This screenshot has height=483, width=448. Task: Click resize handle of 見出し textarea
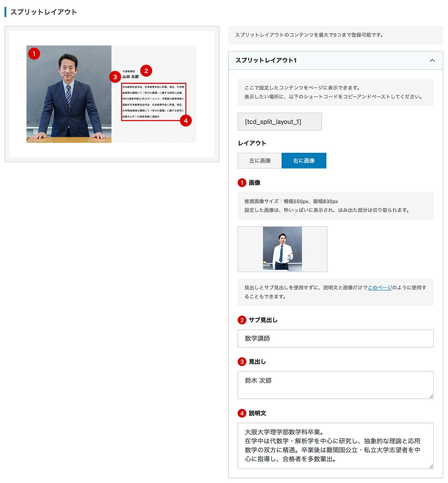point(431,396)
